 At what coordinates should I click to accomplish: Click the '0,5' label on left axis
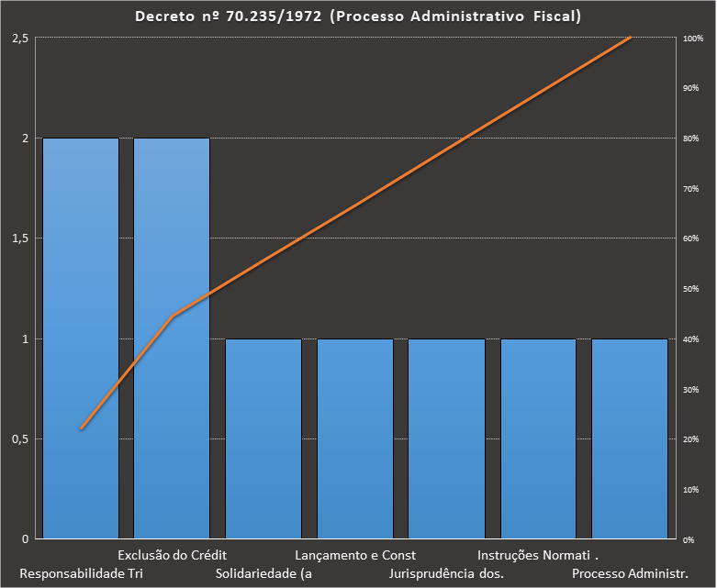click(x=19, y=438)
